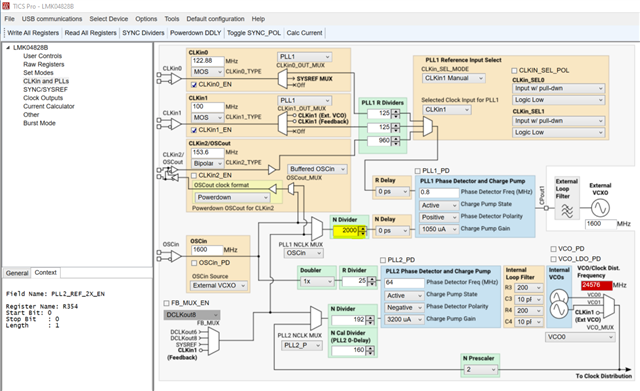Click the PLL2 R Divider stepper arrows
Viewport: 640px width, 391px height.
[x=371, y=281]
